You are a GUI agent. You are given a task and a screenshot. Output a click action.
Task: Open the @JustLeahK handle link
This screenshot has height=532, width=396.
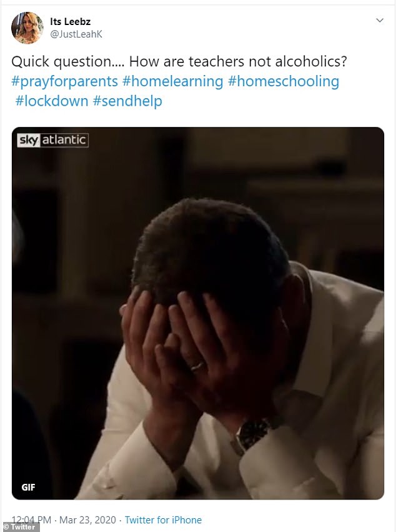pos(76,34)
